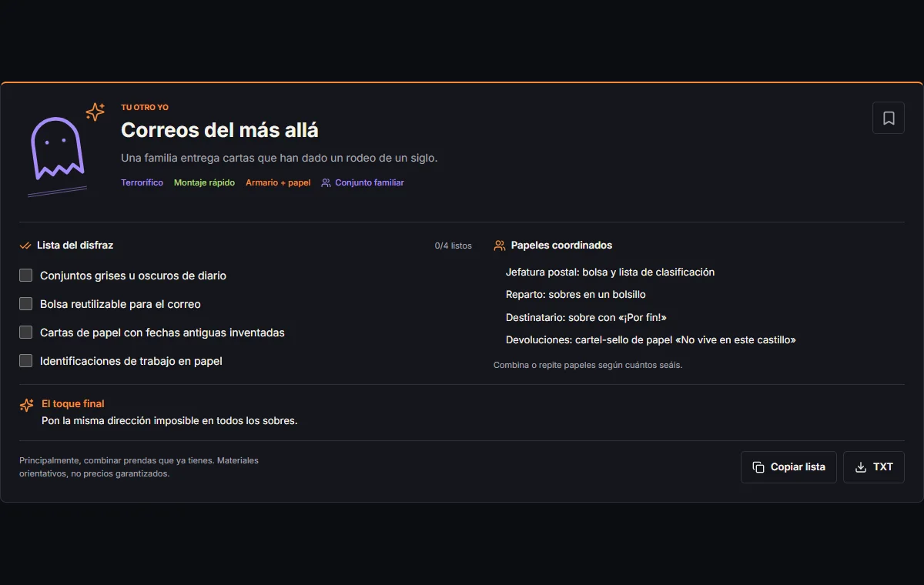The width and height of the screenshot is (924, 585).
Task: Check 'Conjuntos grises u oscuros de diario'
Action: click(26, 276)
